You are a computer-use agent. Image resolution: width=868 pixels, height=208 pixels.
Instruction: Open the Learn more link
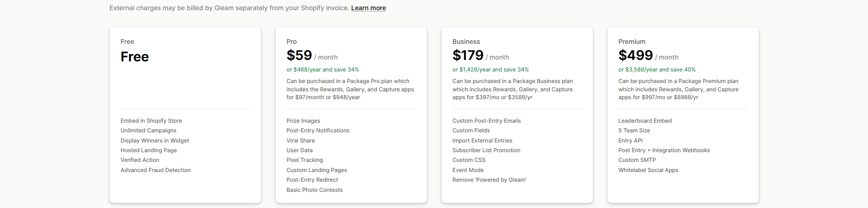click(368, 8)
